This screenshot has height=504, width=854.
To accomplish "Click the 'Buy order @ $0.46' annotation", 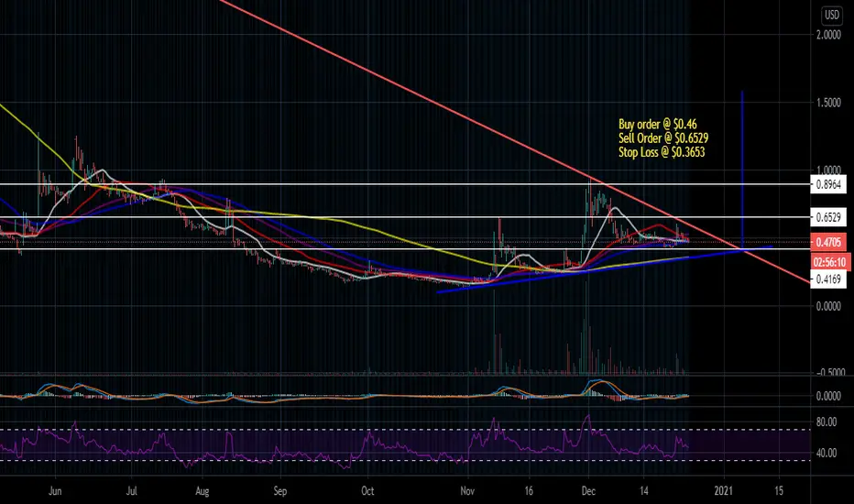I will coord(657,125).
